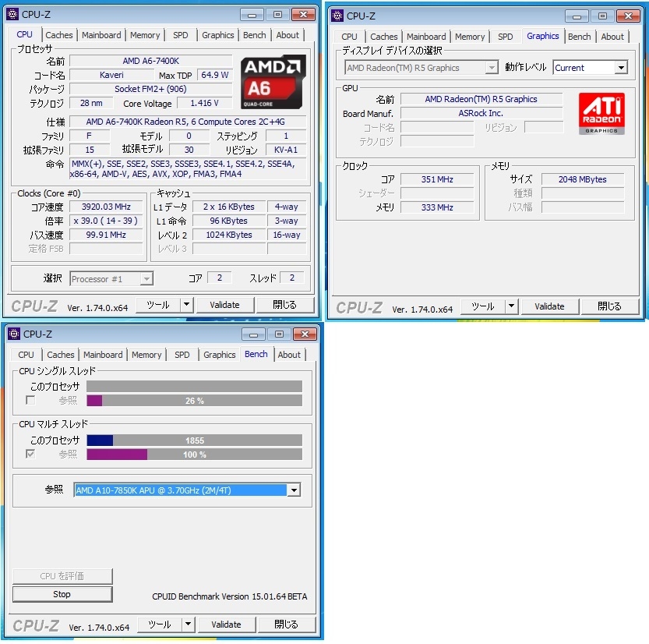Click the 99.91 MHz bus speed value

pyautogui.click(x=106, y=235)
